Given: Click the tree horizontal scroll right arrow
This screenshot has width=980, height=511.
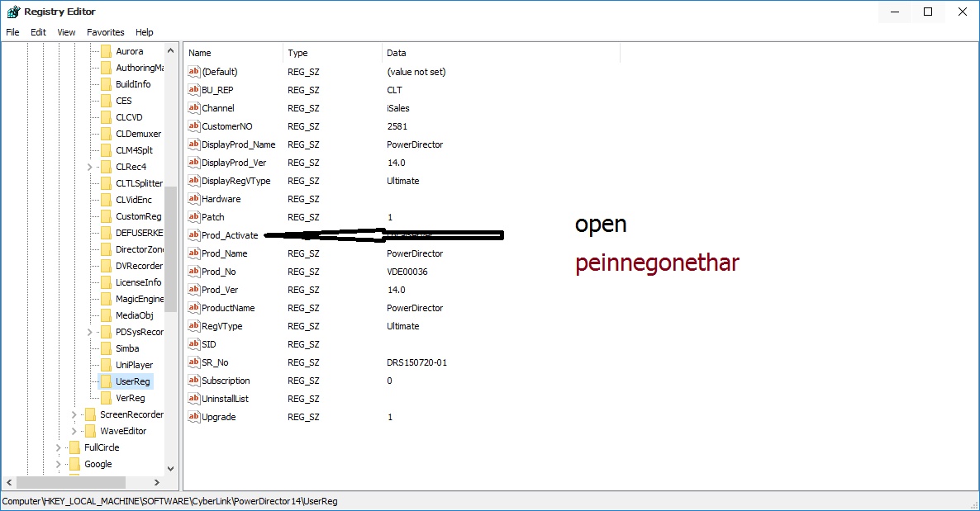Looking at the screenshot, I should tap(157, 482).
